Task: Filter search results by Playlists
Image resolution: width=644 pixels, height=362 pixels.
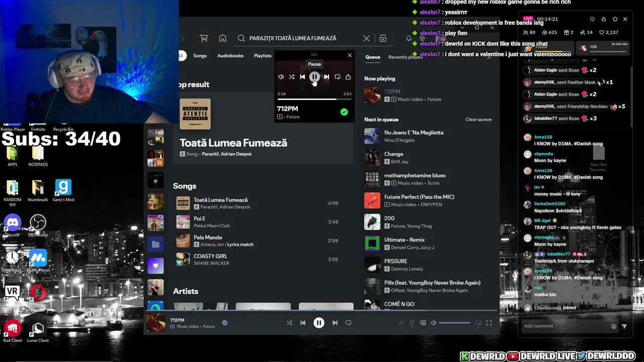Action: (x=262, y=56)
